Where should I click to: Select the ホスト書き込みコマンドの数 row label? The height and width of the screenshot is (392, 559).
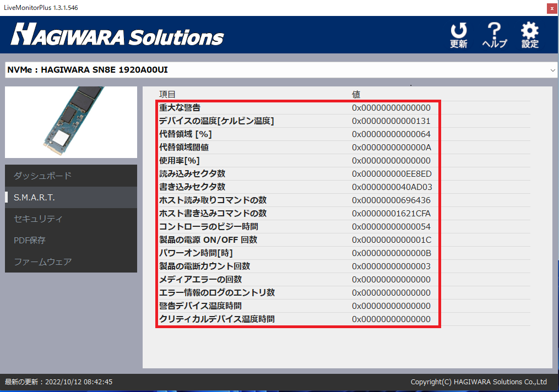coord(213,213)
